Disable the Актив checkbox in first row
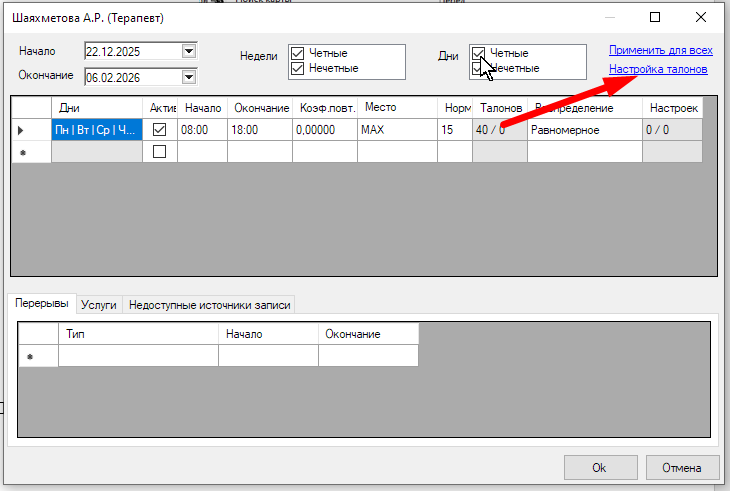The width and height of the screenshot is (730, 491). point(159,130)
